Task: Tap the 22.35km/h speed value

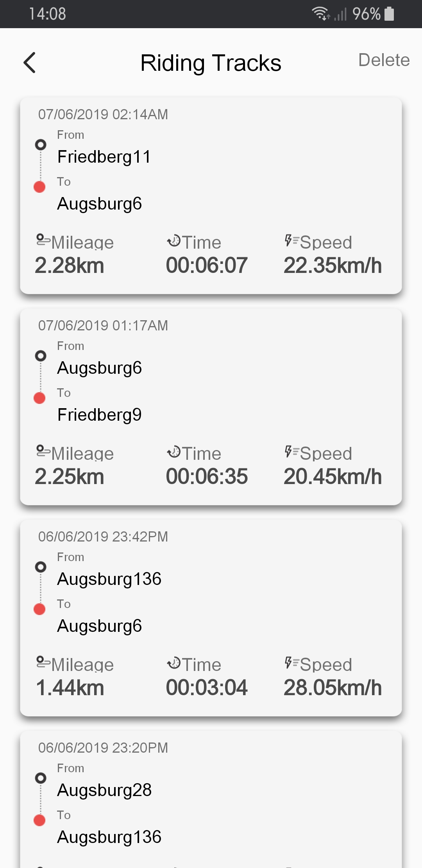Action: coord(333,265)
